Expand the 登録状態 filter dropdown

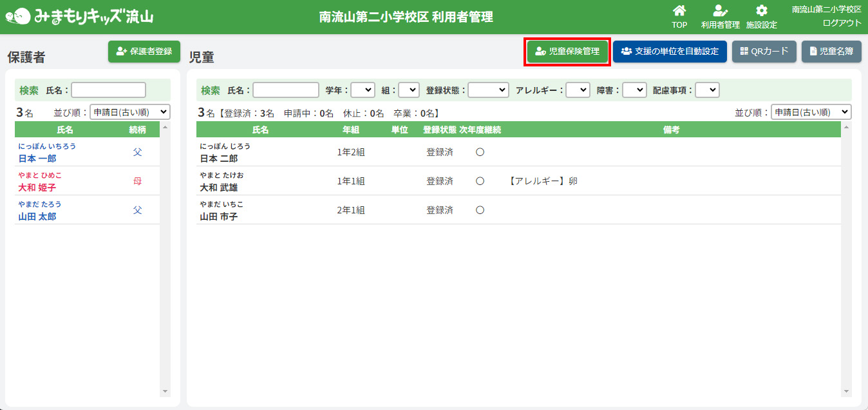(x=488, y=90)
